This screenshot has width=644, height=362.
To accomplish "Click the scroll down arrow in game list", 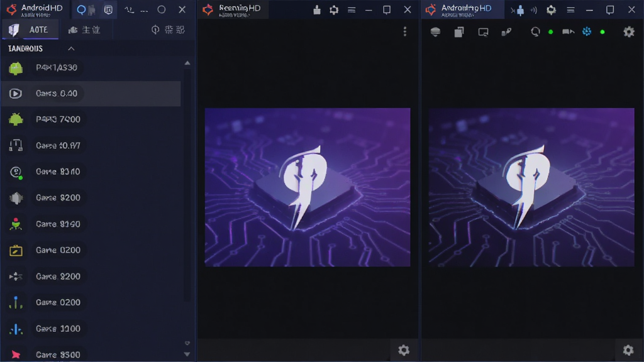I will (x=187, y=354).
